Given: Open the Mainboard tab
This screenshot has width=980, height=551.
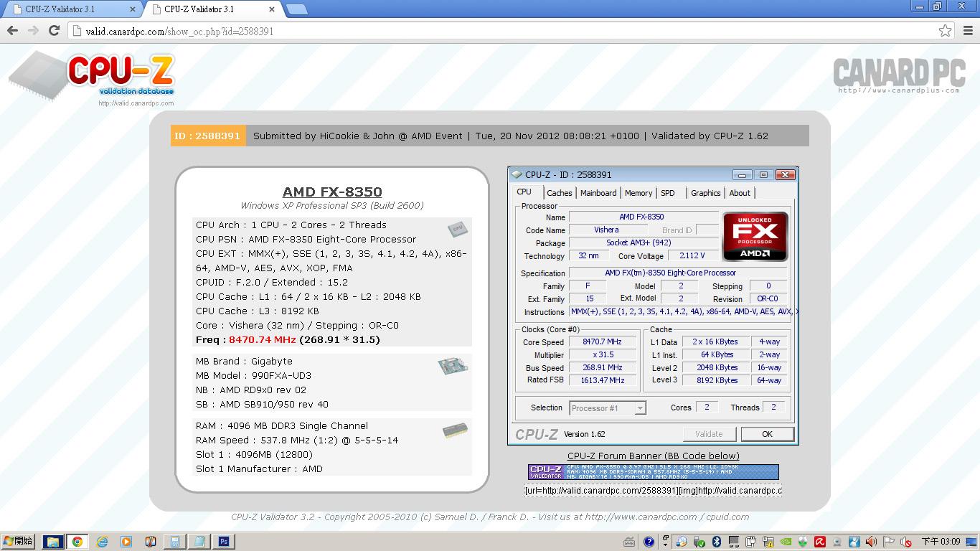Looking at the screenshot, I should point(598,193).
